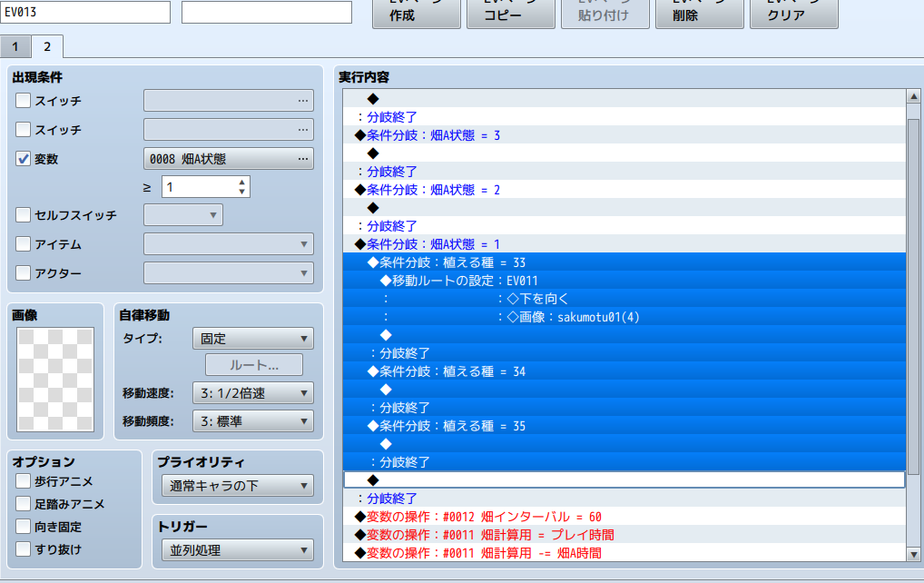This screenshot has height=583, width=924.
Task: Open the タイプ dropdown showing 固定
Action: [253, 339]
